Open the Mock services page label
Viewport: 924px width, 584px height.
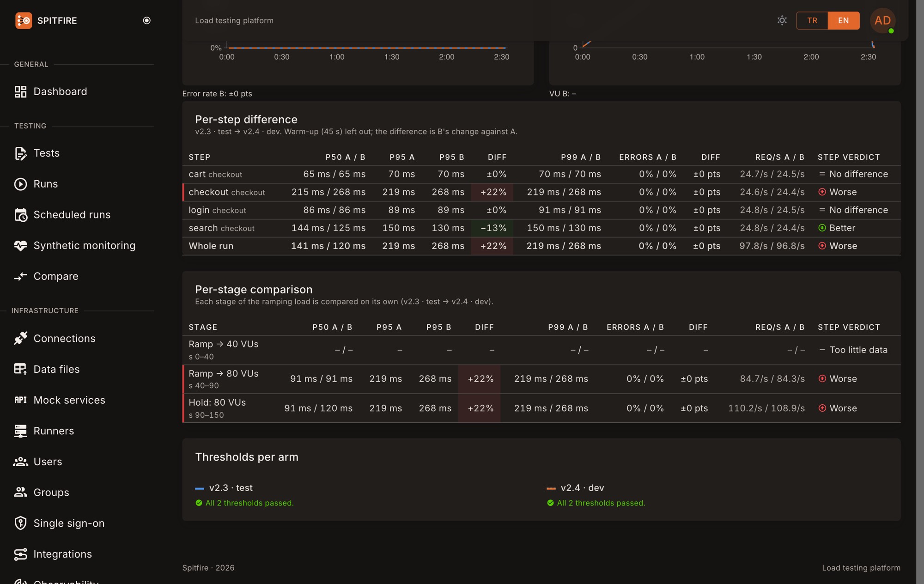[x=69, y=400]
